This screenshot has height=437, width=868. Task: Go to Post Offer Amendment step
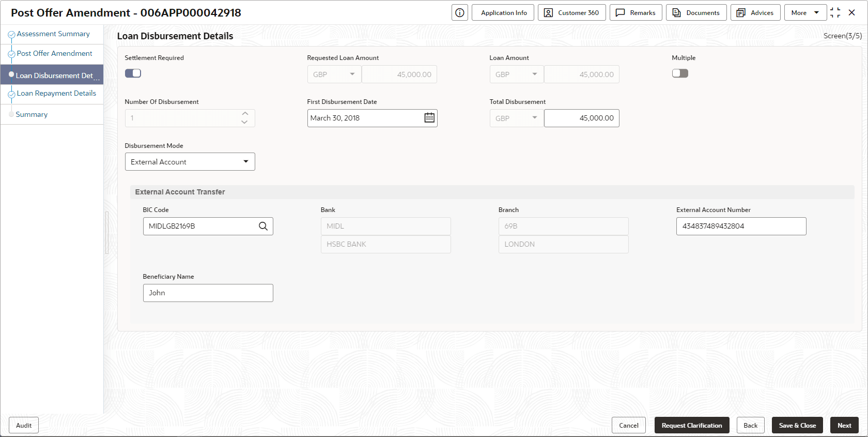click(55, 54)
